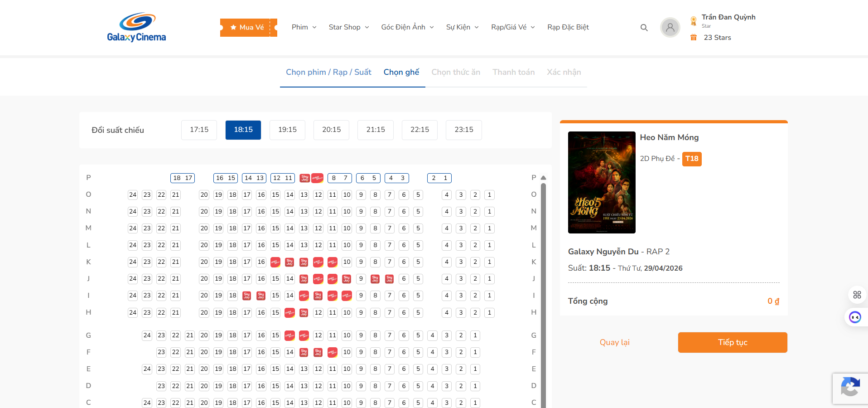Screen dimensions: 868x408
Task: Click the T18 age rating badge
Action: [x=692, y=159]
